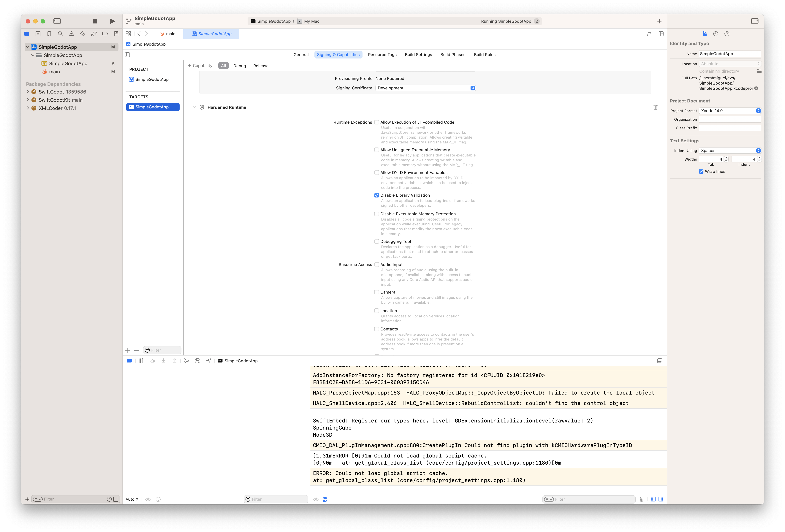
Task: Open the Signing Certificate dropdown
Action: tap(472, 88)
